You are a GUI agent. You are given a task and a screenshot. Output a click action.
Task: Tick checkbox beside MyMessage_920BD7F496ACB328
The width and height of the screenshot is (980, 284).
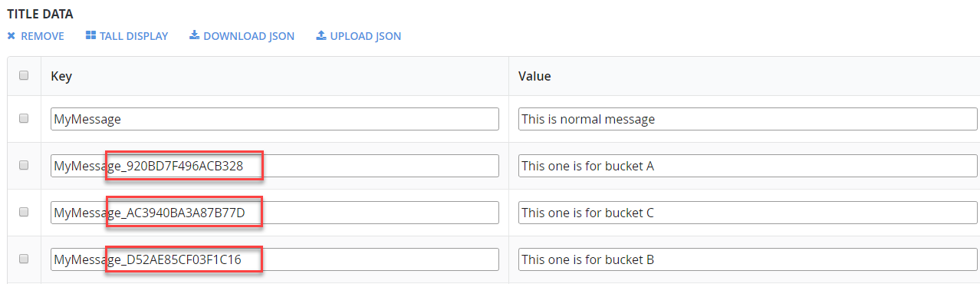click(24, 165)
